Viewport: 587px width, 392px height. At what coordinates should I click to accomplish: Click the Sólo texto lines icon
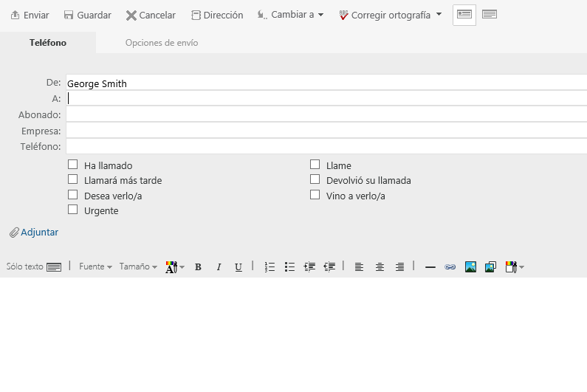pyautogui.click(x=54, y=267)
